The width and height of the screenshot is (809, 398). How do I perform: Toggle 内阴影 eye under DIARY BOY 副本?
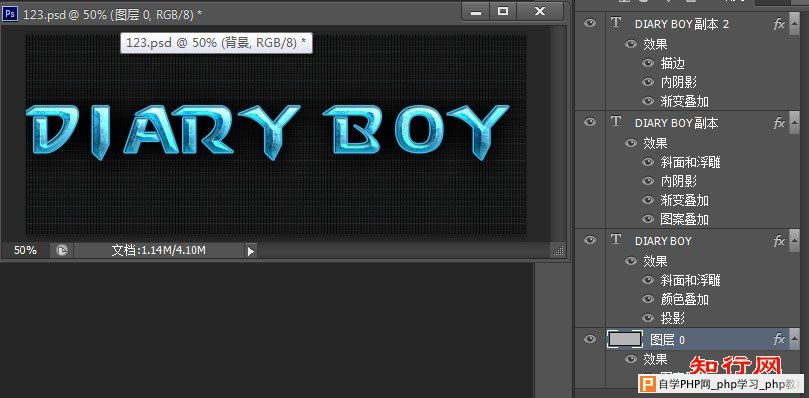click(648, 181)
